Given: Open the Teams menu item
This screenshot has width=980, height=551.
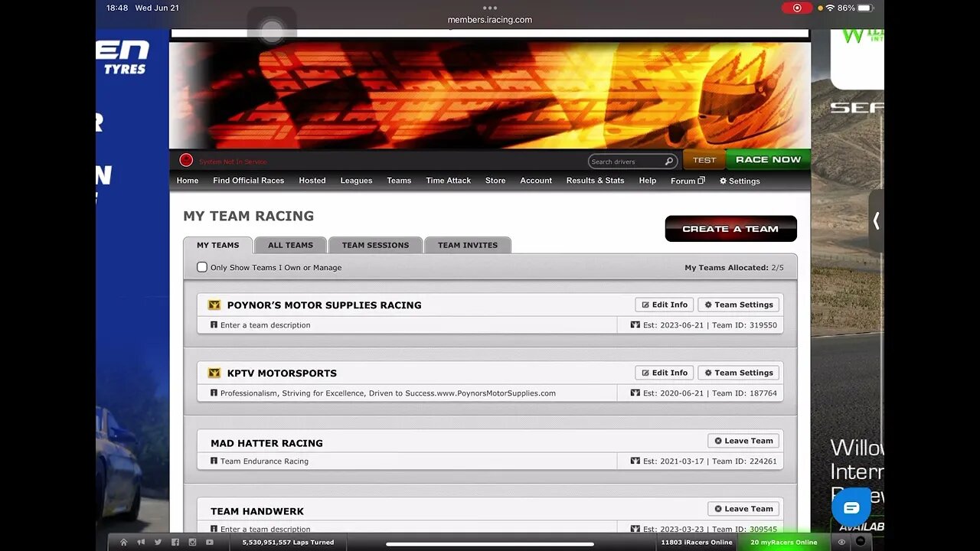Looking at the screenshot, I should point(399,181).
